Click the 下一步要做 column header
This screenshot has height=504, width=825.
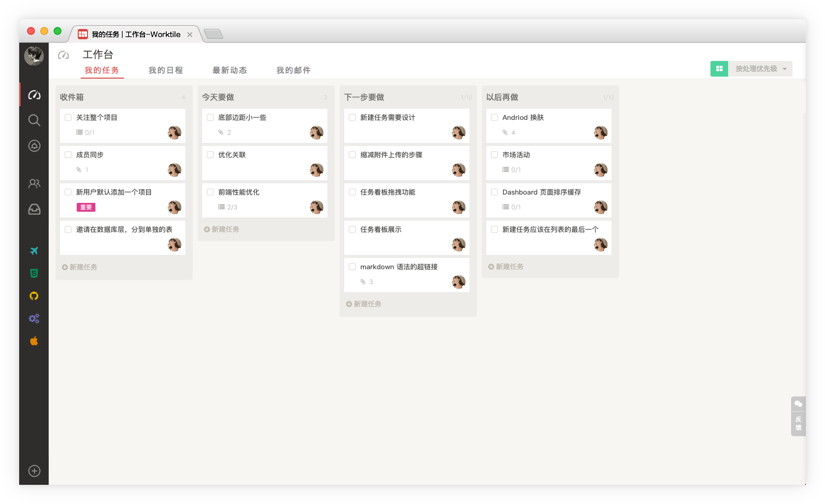(364, 97)
